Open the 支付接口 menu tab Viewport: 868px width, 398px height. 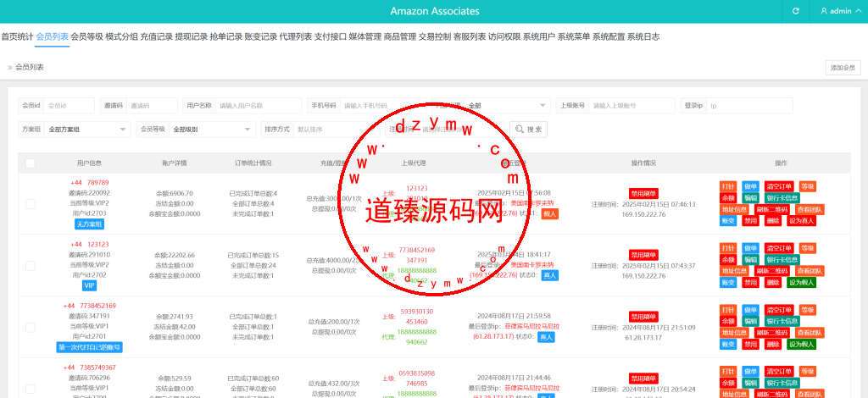(x=331, y=37)
